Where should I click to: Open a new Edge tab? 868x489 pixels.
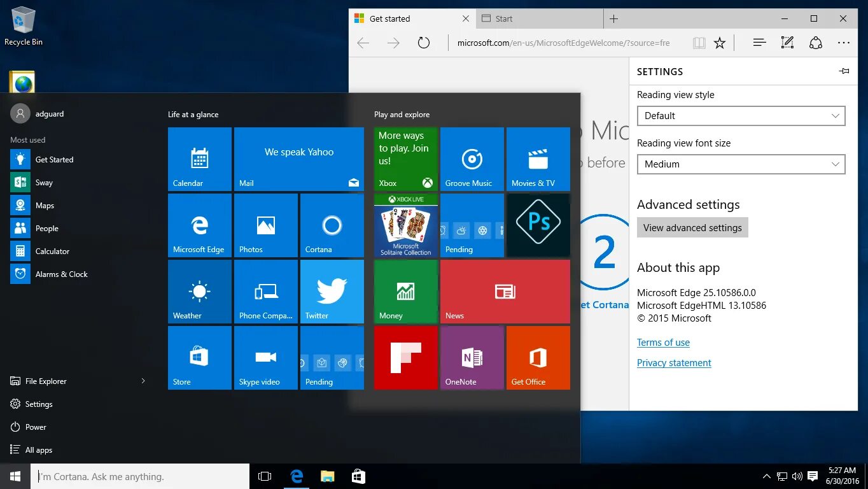click(613, 18)
